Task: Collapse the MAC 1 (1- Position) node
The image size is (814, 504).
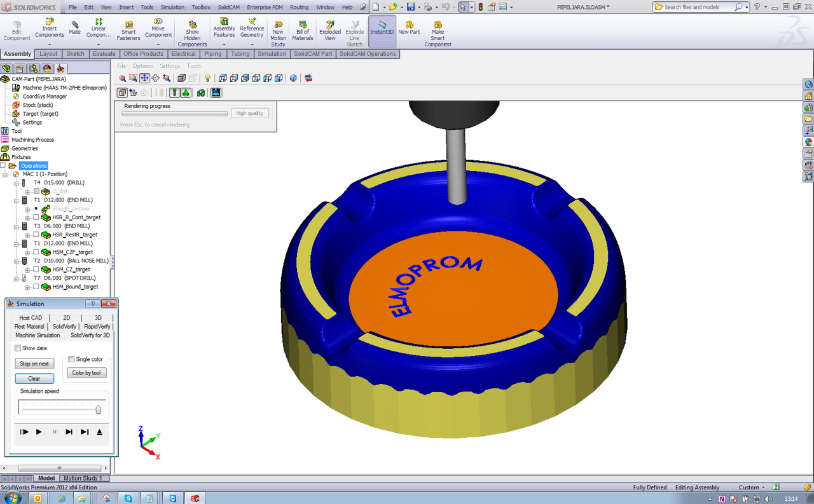Action: (x=6, y=174)
